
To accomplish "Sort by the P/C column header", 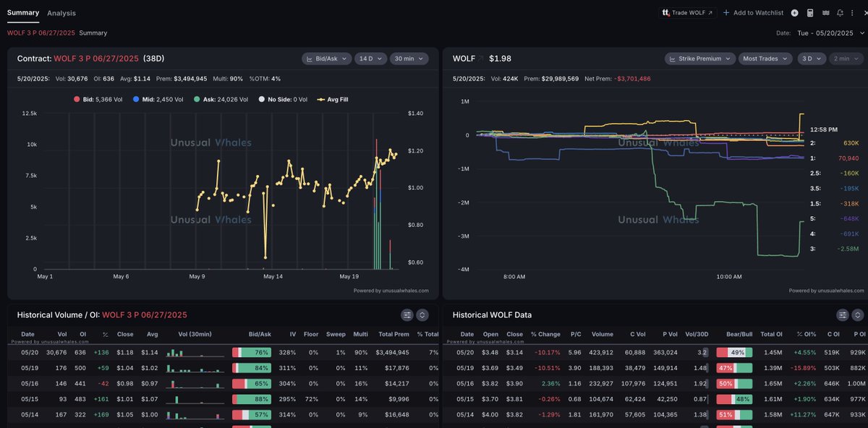I will click(575, 334).
